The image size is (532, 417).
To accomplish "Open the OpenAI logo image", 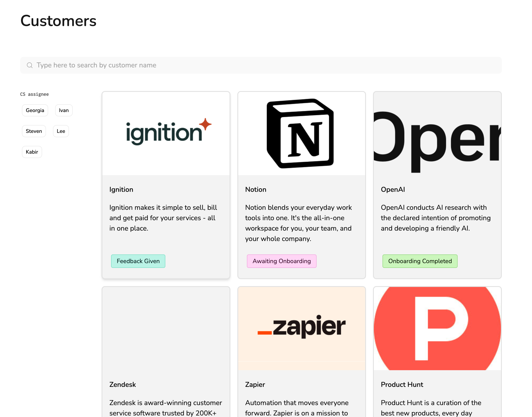I will [x=437, y=134].
